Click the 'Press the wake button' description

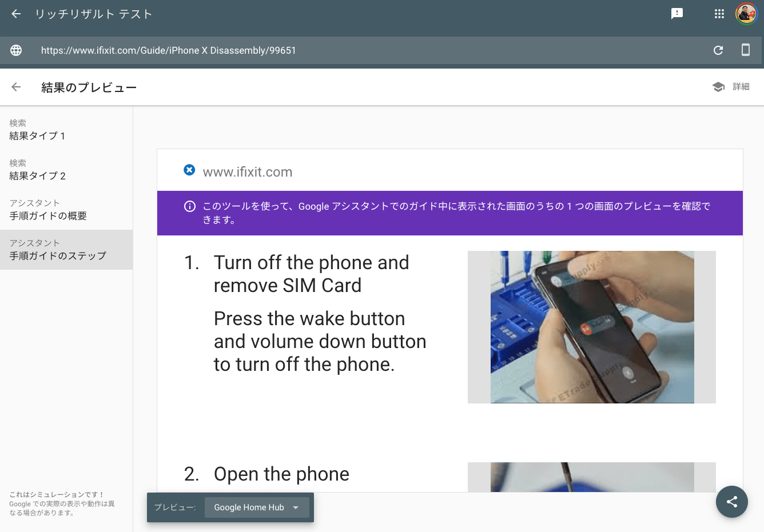320,341
